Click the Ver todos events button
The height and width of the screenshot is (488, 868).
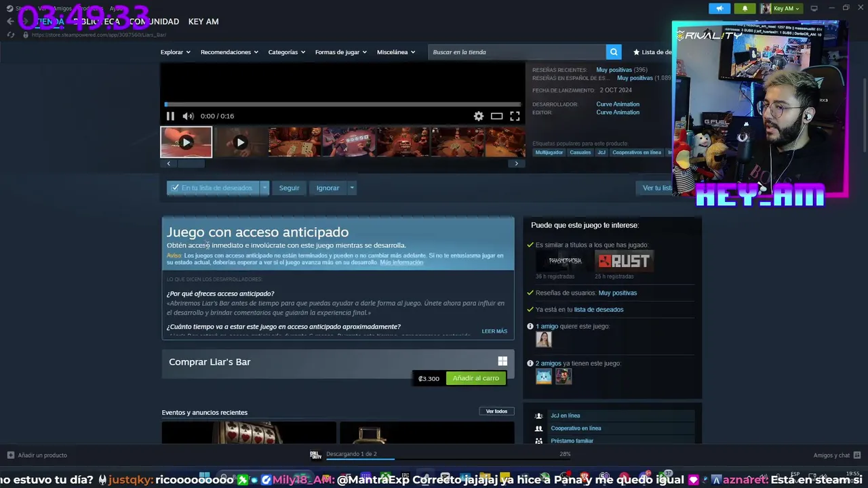tap(496, 411)
